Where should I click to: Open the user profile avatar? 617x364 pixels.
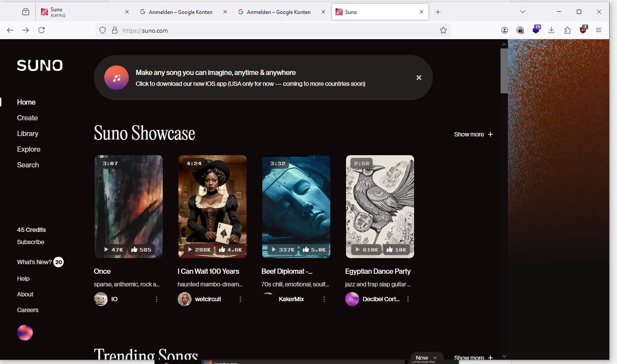(x=25, y=333)
